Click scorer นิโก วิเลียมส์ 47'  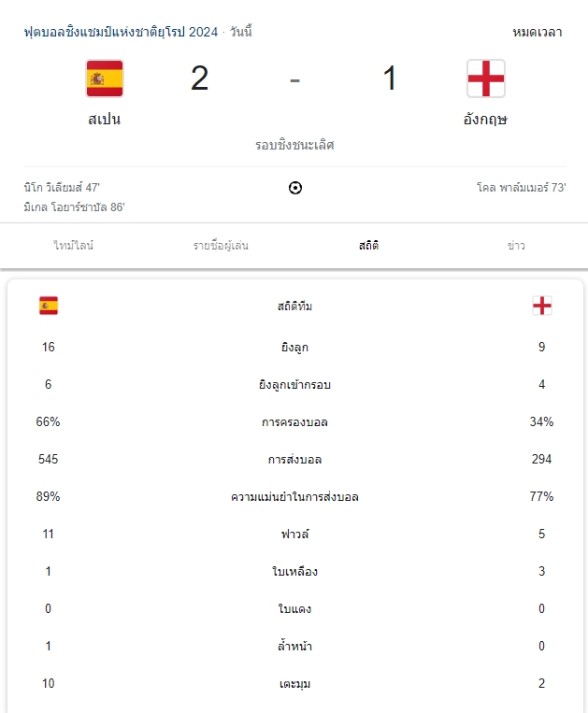62,188
